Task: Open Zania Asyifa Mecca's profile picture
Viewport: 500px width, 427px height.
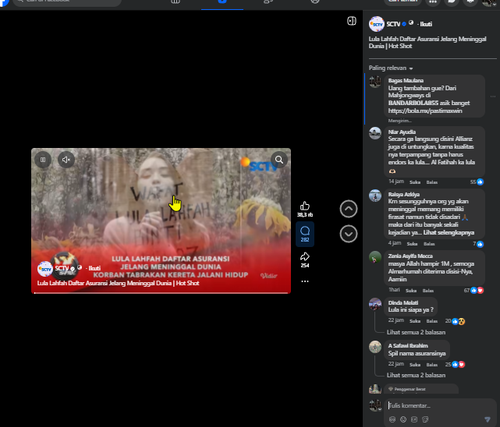Action: coord(375,257)
